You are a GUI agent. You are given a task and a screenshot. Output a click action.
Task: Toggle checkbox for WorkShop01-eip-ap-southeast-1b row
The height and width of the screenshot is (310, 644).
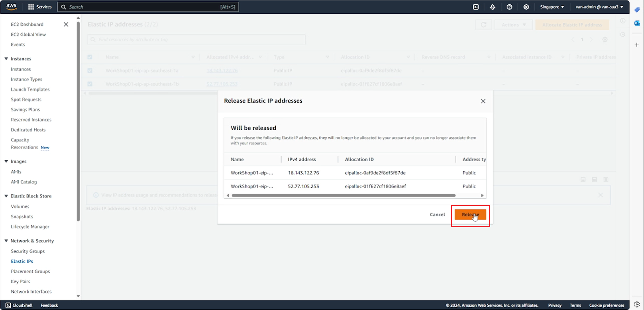90,84
